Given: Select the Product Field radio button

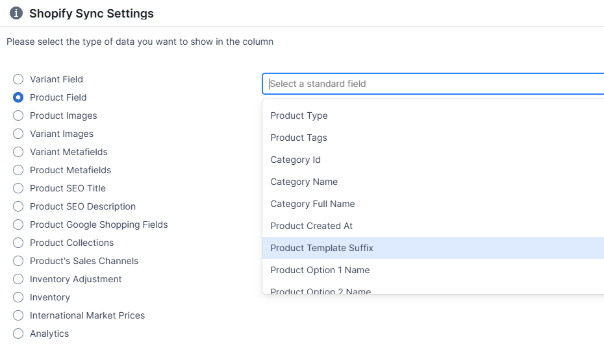Looking at the screenshot, I should (x=18, y=97).
